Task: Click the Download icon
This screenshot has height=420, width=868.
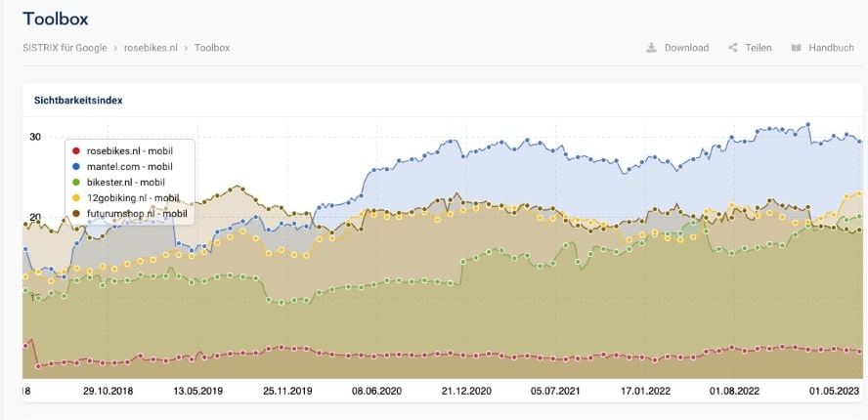Action: point(651,48)
